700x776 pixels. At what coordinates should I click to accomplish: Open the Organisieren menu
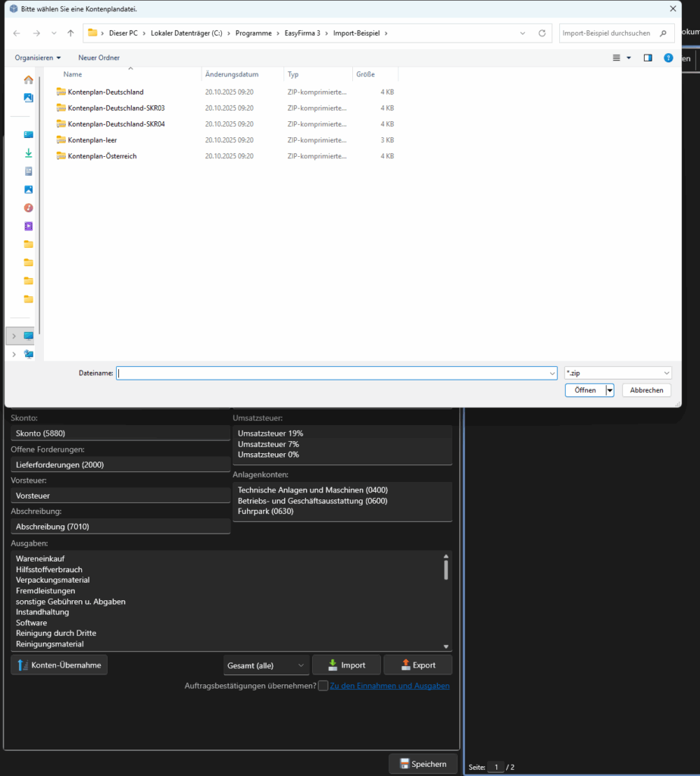pyautogui.click(x=38, y=58)
